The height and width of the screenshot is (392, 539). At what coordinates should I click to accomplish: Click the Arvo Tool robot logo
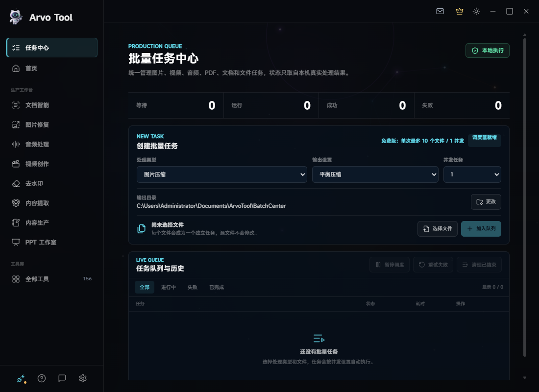16,17
